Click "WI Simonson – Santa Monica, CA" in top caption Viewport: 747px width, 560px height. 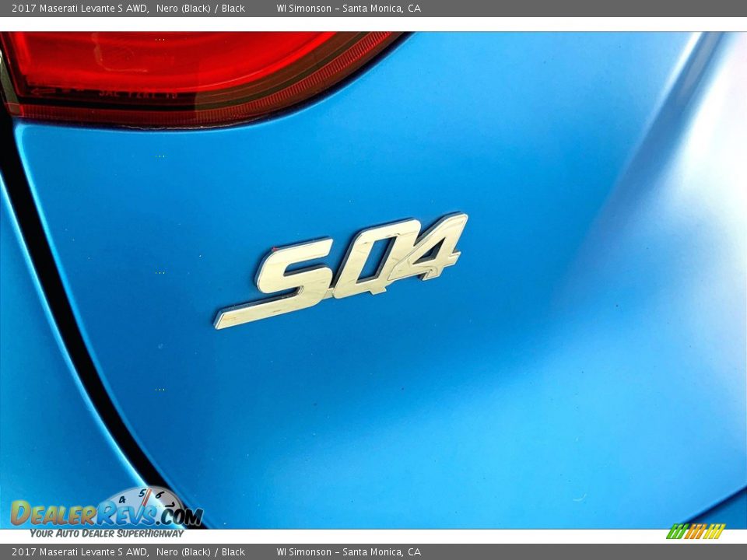pos(349,8)
